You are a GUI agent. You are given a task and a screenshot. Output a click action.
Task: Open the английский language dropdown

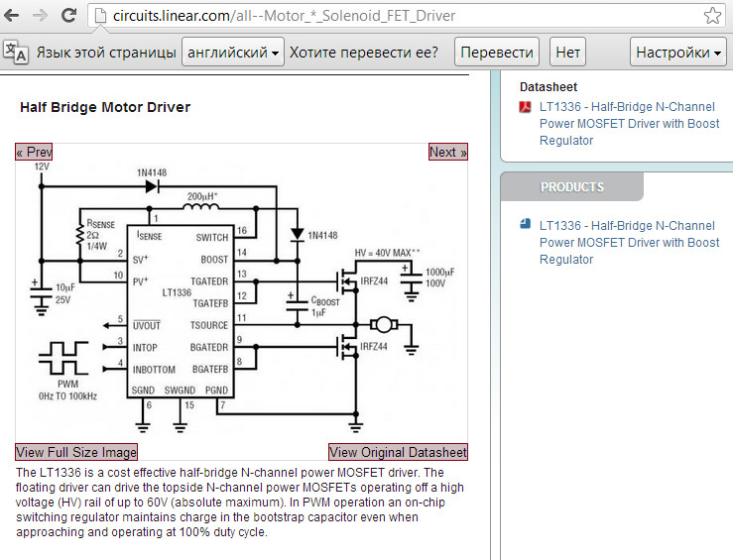[x=233, y=53]
